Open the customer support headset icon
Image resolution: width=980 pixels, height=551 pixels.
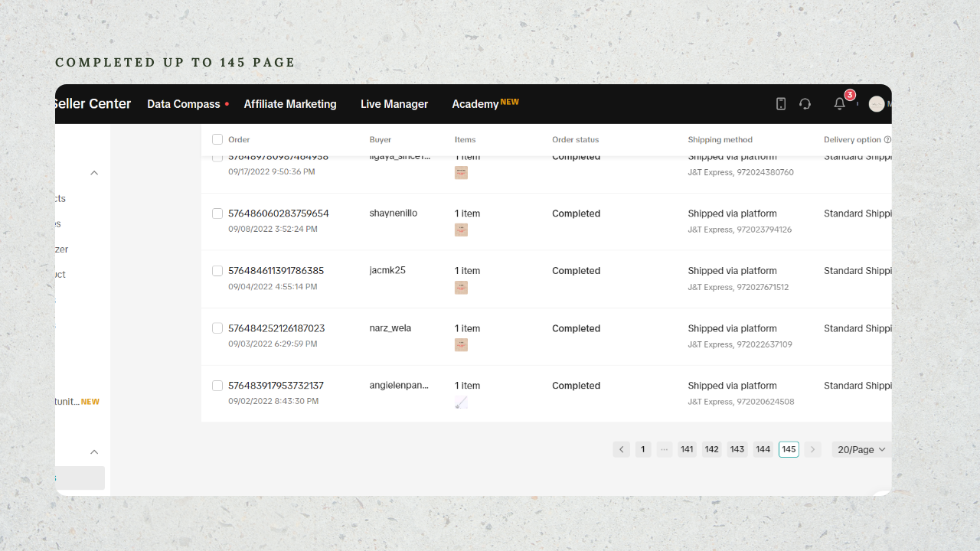[x=805, y=104]
